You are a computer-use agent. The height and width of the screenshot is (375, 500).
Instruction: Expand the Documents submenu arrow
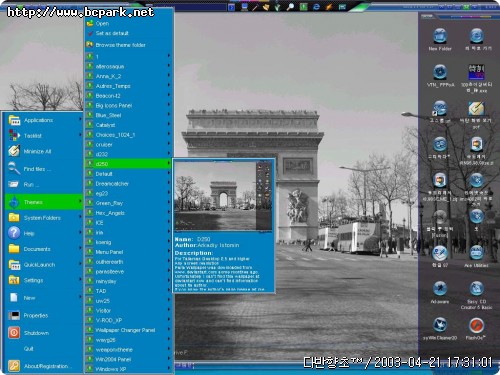[80, 248]
